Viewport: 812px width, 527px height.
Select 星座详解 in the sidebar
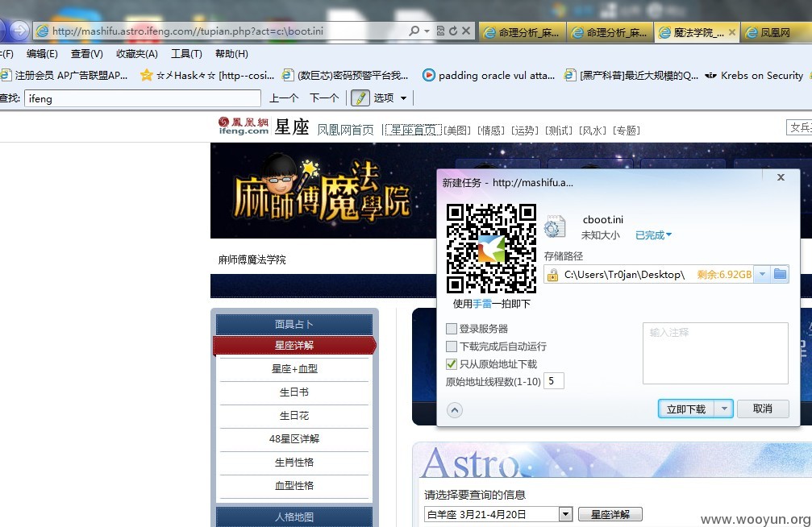tap(294, 346)
